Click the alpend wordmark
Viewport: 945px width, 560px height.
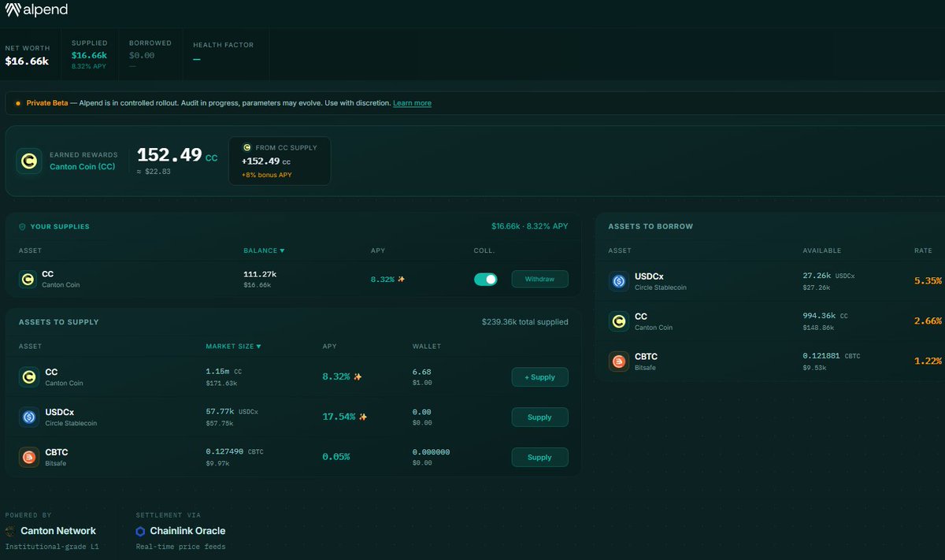(x=47, y=10)
